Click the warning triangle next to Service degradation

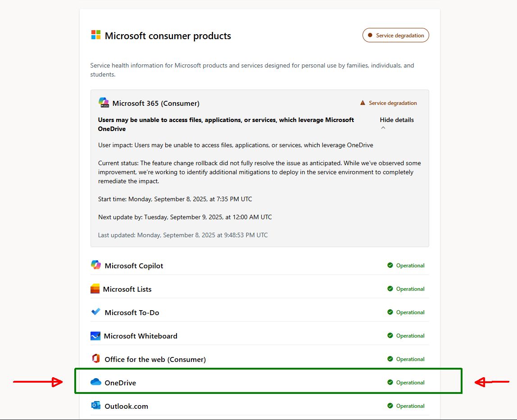(x=363, y=103)
